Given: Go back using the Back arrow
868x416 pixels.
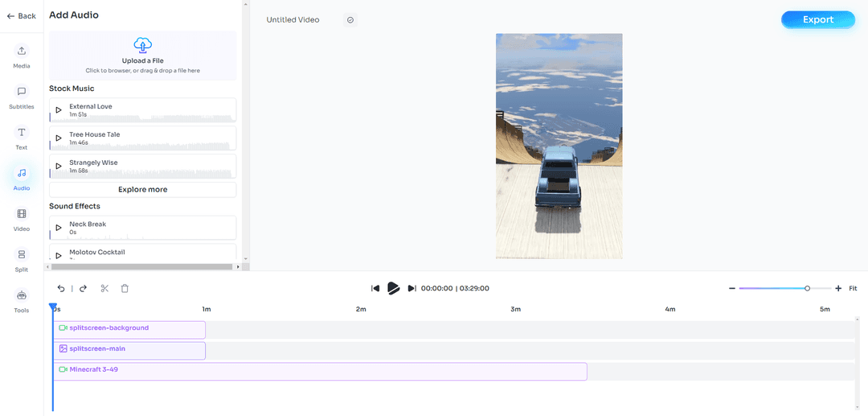Looking at the screenshot, I should 21,16.
